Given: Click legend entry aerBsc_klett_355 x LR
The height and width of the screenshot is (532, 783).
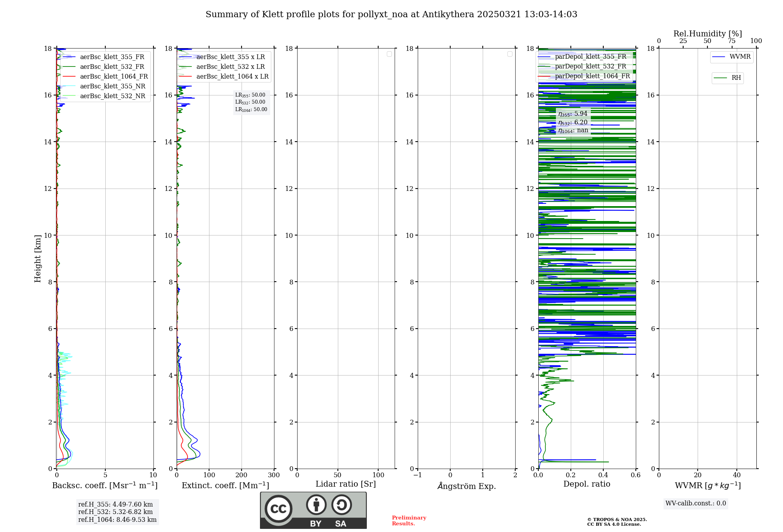Looking at the screenshot, I should (222, 57).
